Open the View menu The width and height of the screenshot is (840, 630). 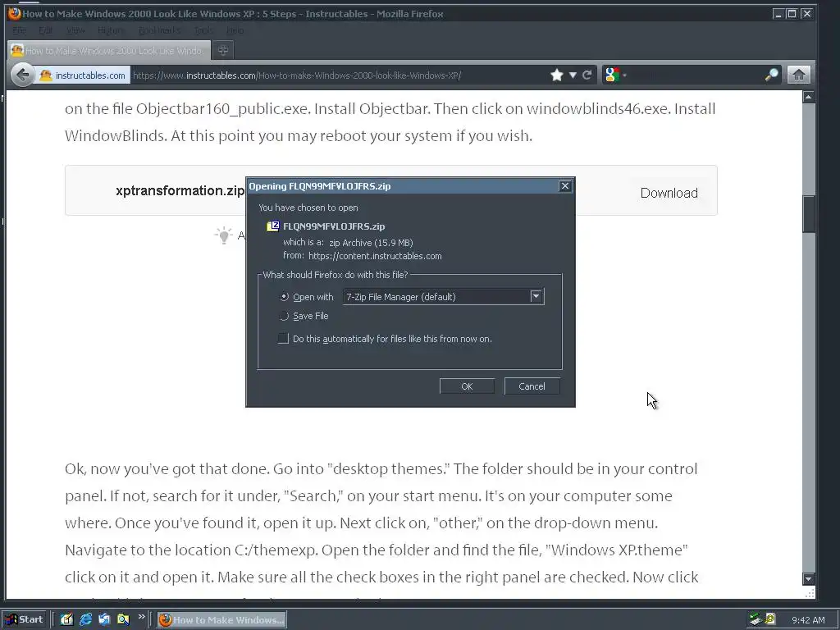(x=75, y=30)
